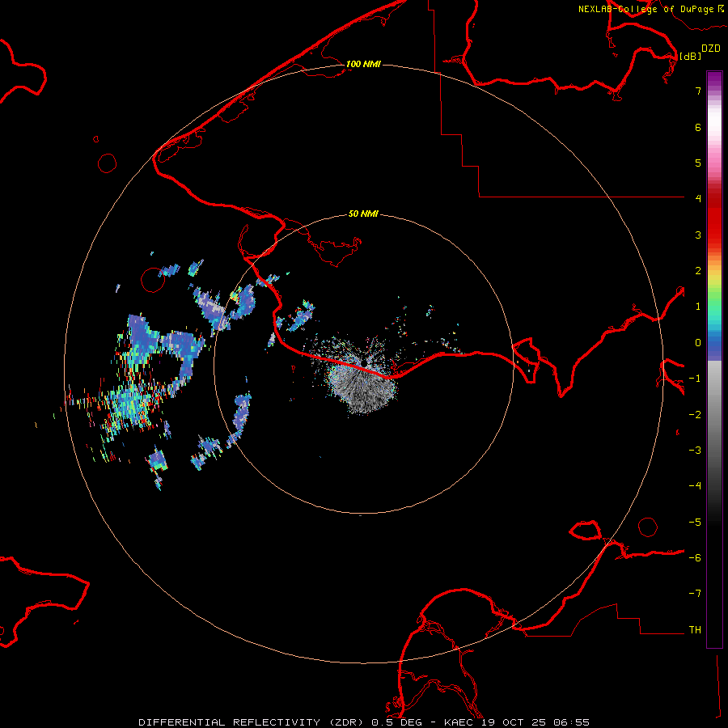Click the 4 value on color scale
This screenshot has width=728, height=728.
[698, 199]
